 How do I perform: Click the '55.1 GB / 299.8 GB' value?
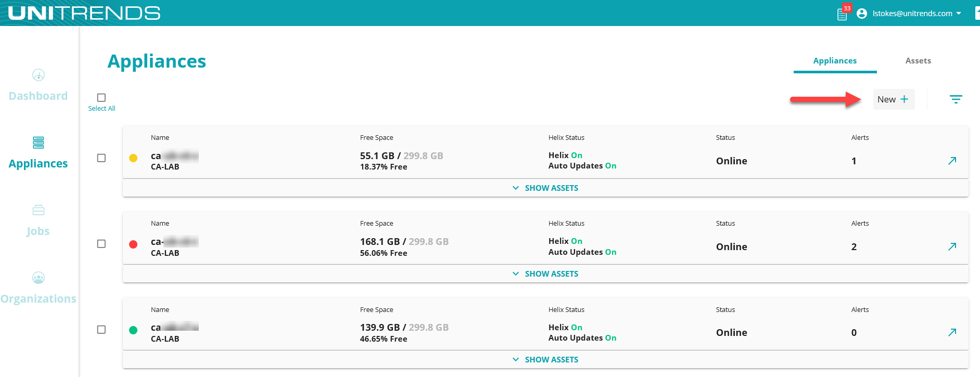[x=402, y=155]
